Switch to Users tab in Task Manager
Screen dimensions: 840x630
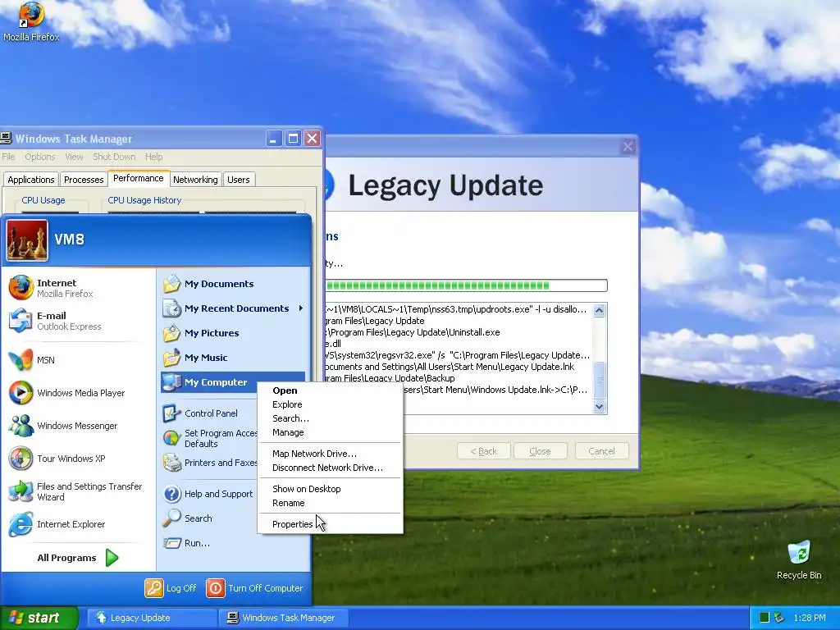pos(239,180)
